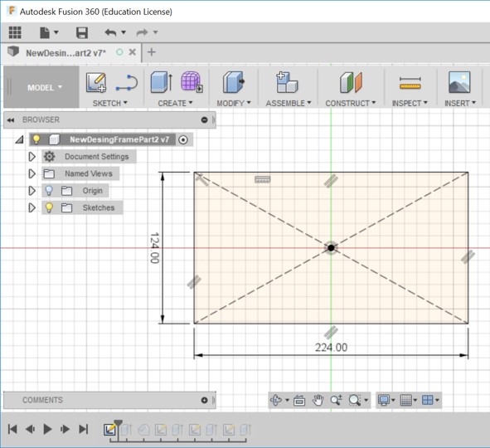Open the INSPECT menu
Screen dimensions: 490x448
point(410,103)
